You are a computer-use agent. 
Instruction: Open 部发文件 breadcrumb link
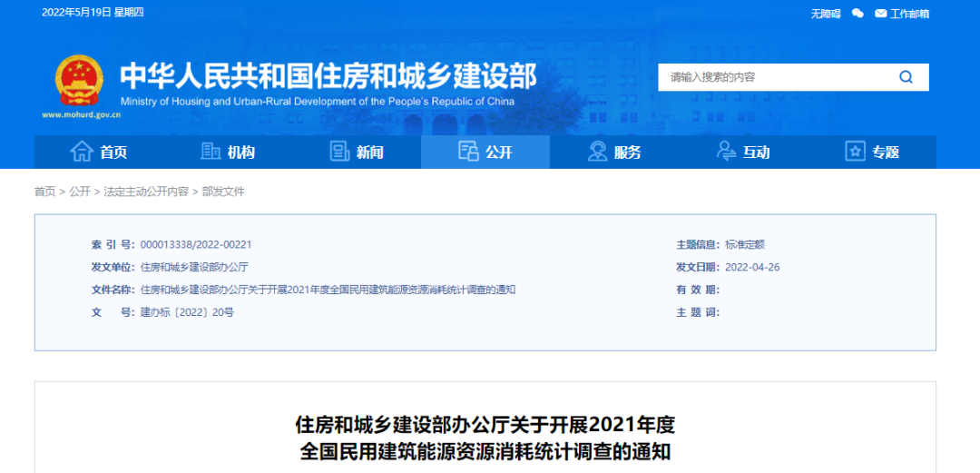223,192
